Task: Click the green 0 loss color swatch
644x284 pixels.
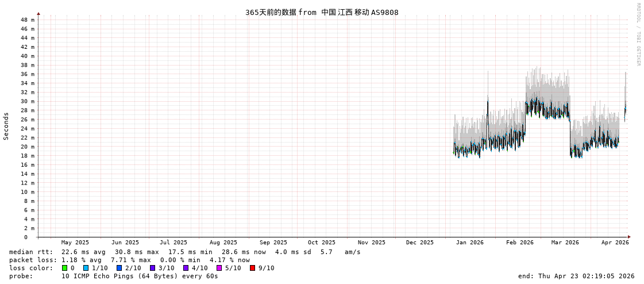Action: point(65,268)
